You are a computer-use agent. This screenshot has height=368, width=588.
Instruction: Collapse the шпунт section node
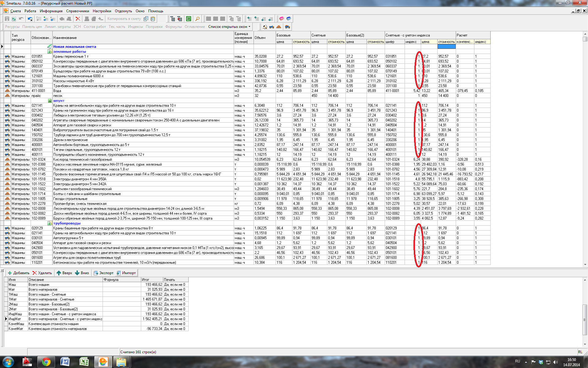(x=50, y=101)
